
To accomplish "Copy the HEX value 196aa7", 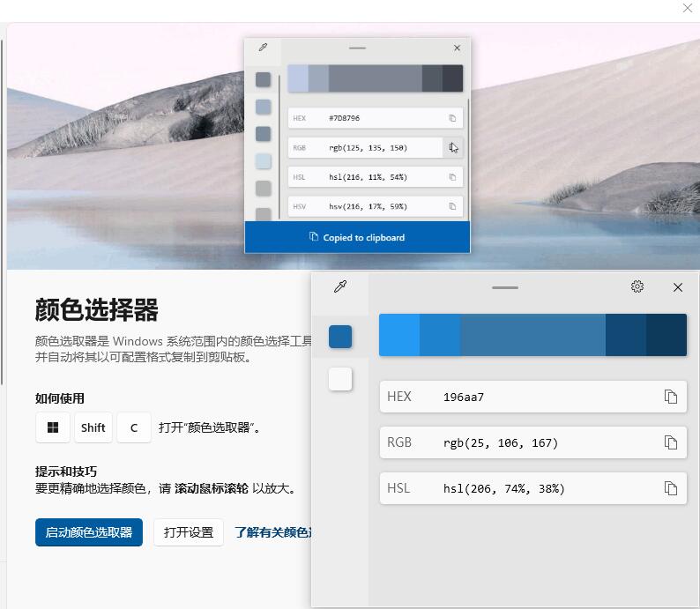I will (x=671, y=397).
